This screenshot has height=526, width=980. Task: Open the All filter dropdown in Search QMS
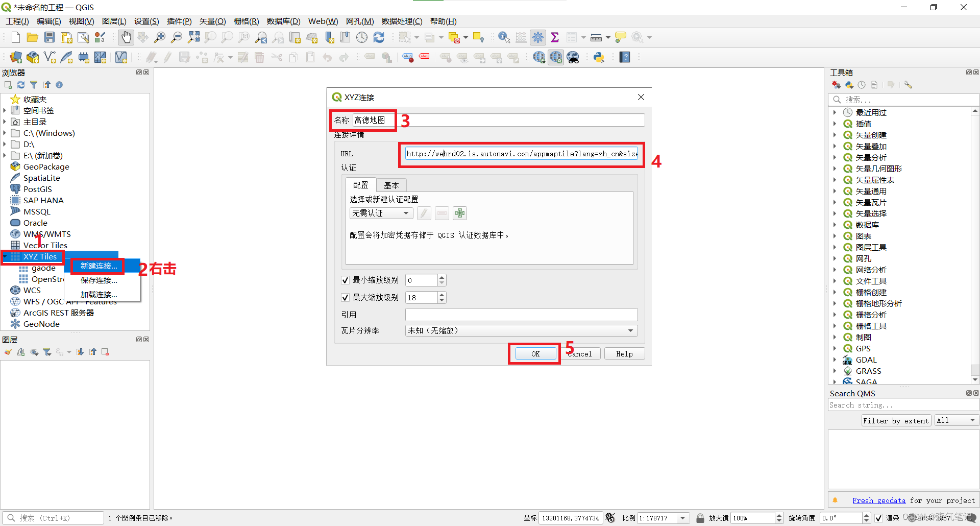(957, 420)
